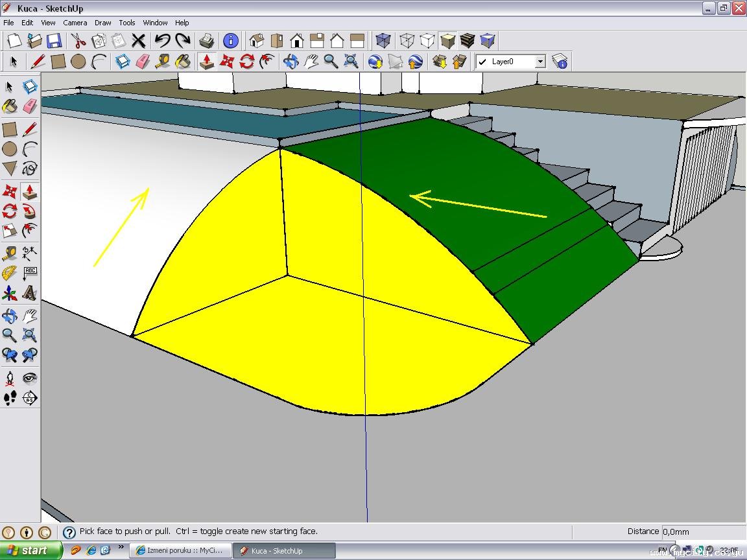Select the Follow Me tool

(29, 211)
